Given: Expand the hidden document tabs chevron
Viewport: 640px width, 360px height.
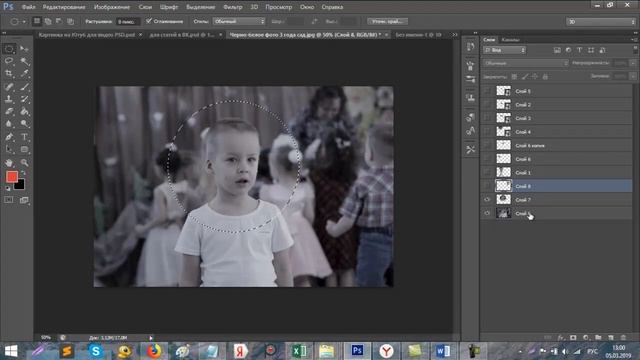Looking at the screenshot, I should point(455,35).
